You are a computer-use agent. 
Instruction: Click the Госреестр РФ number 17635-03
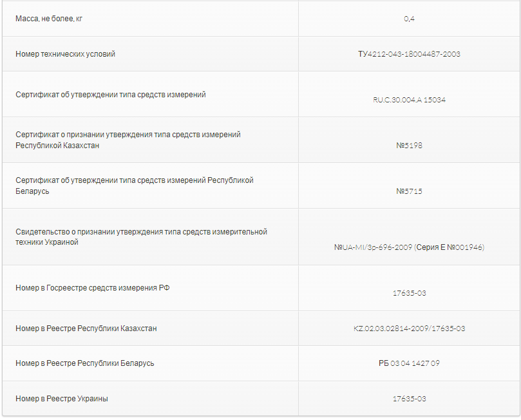coord(409,293)
